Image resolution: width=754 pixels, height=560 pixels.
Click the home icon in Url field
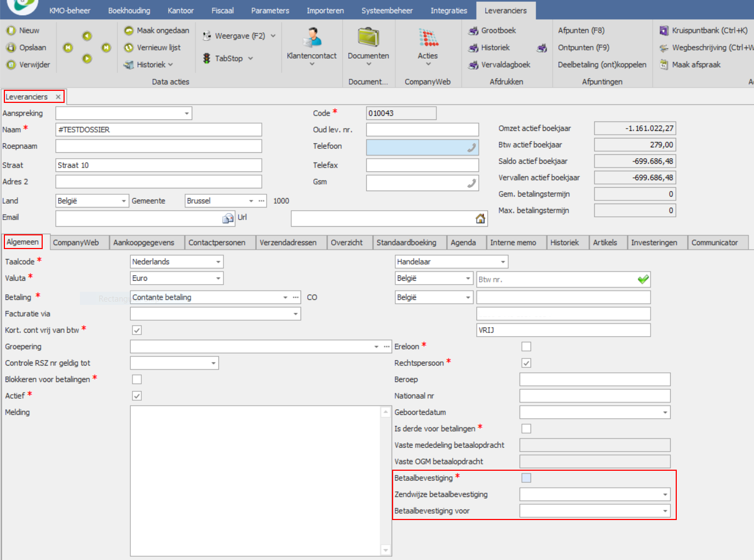coord(480,219)
